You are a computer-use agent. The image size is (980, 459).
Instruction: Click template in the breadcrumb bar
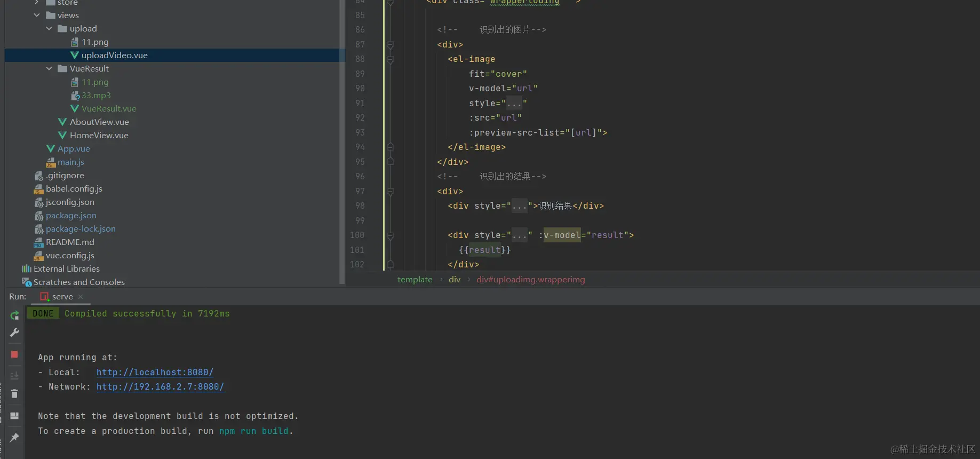coord(415,279)
